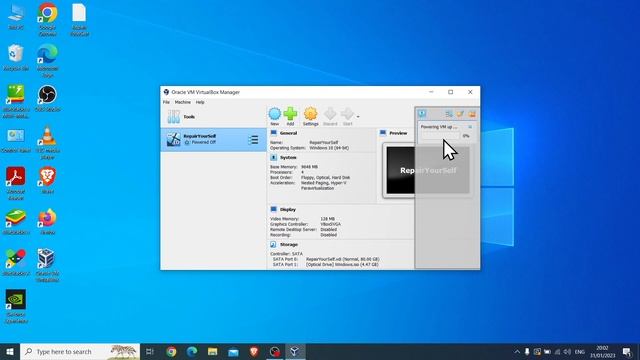Open Task View on taskbar
The height and width of the screenshot is (360, 640).
point(150,351)
